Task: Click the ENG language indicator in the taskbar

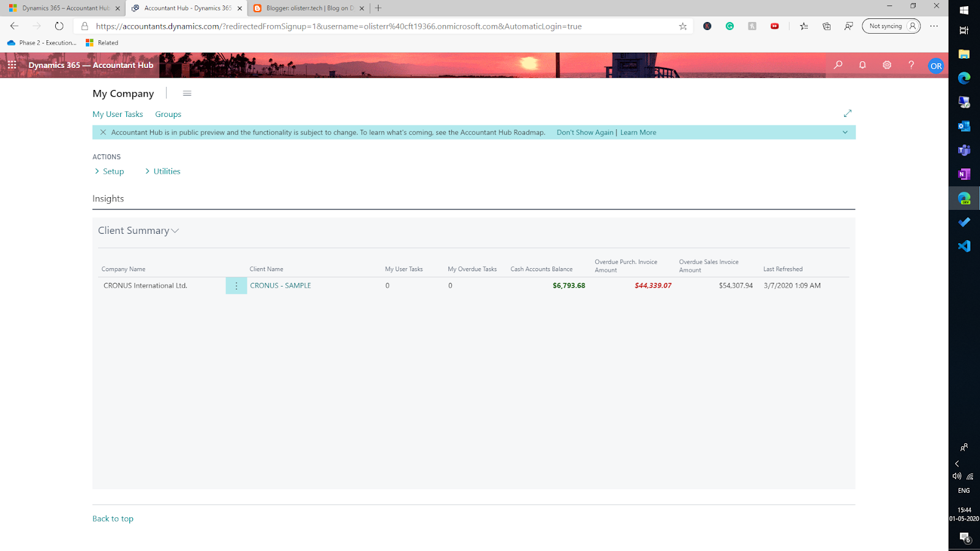Action: [x=964, y=490]
